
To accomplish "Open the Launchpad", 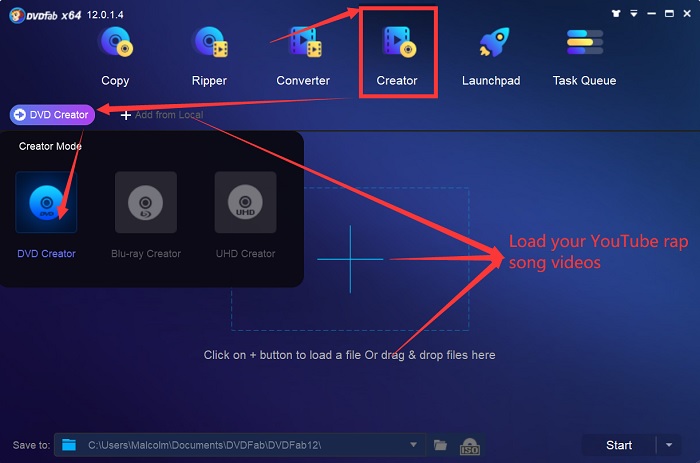I will [x=490, y=56].
